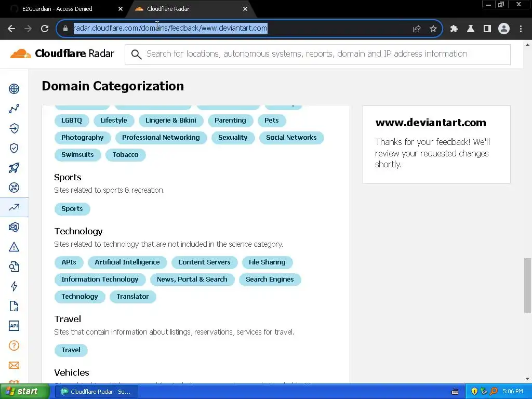Open the warning triangle outage icon
This screenshot has width=532, height=399.
[x=14, y=247]
